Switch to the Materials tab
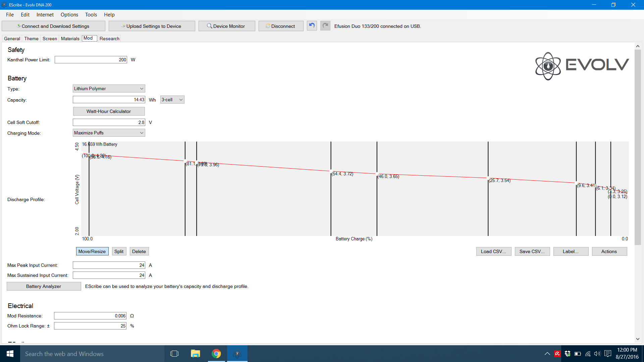Screen dimensions: 644x362 click(70, 39)
